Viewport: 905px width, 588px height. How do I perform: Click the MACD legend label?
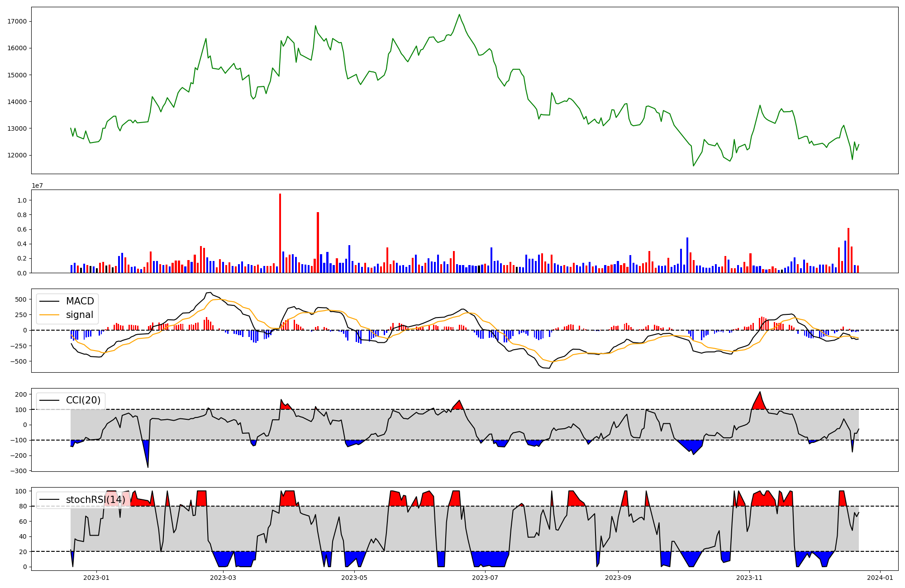(80, 301)
